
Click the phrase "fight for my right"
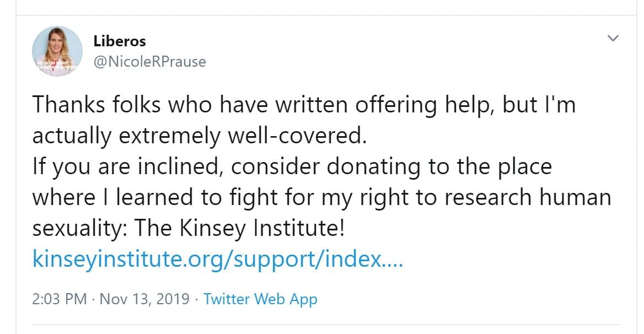pos(305,197)
